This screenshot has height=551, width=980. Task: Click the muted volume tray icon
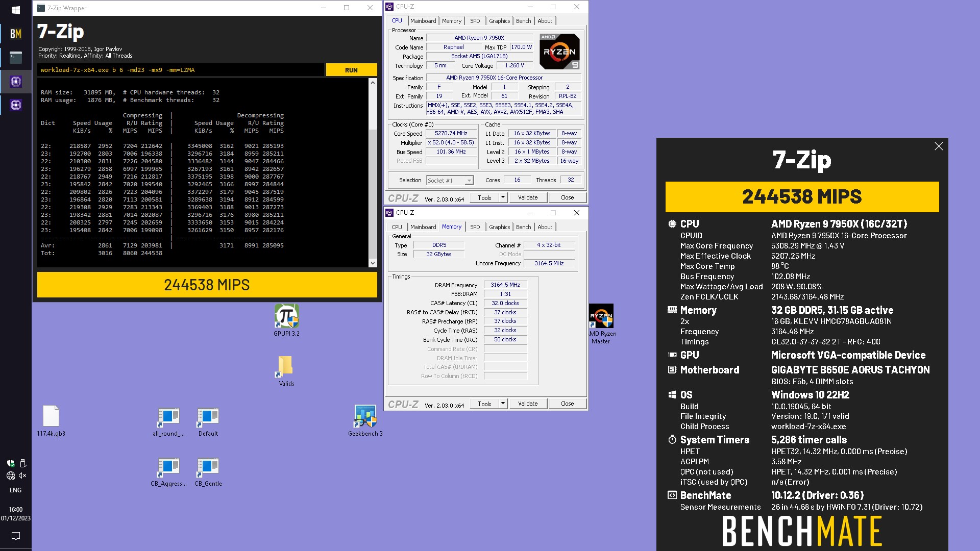(x=22, y=475)
